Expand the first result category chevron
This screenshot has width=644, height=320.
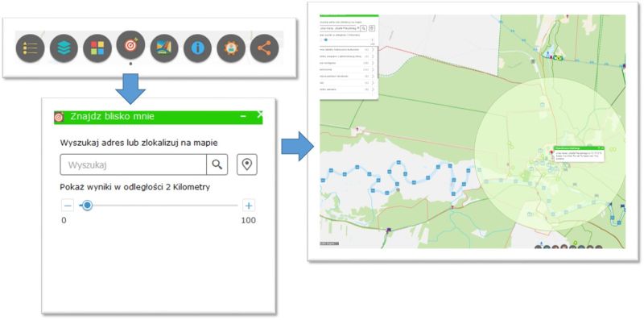(x=373, y=49)
